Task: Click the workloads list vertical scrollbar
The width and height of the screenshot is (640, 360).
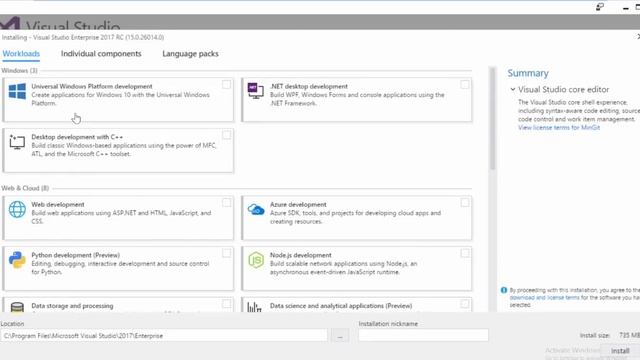Action: 493,118
